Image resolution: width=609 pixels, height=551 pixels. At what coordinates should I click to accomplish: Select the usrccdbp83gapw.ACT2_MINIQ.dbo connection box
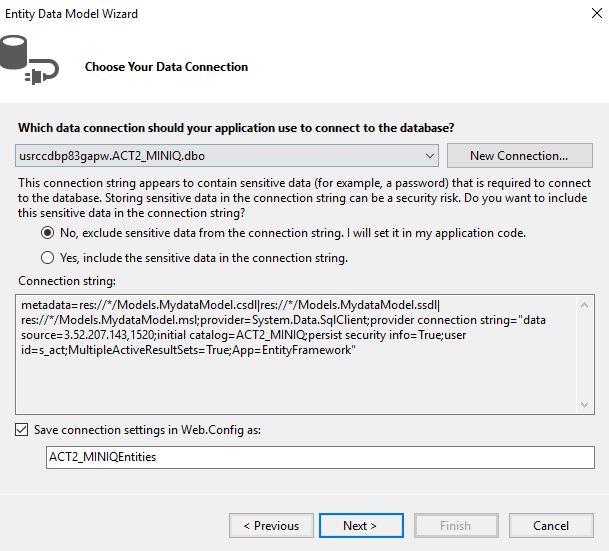[x=220, y=156]
